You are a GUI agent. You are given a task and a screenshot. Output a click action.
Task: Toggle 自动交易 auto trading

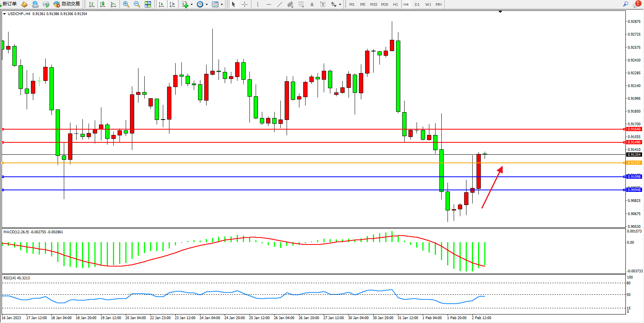coord(67,4)
